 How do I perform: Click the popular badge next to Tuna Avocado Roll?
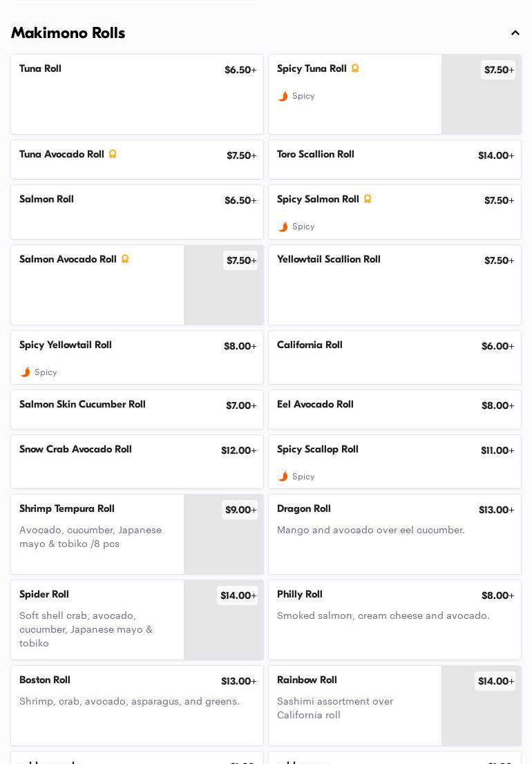pos(113,154)
